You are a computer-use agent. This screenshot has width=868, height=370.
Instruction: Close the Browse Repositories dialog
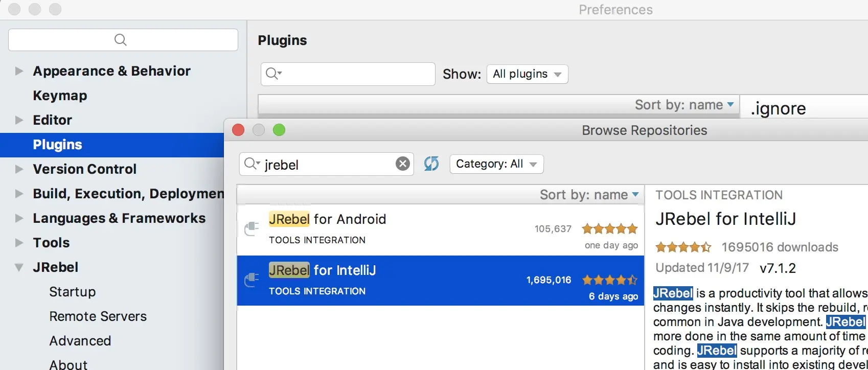point(238,130)
